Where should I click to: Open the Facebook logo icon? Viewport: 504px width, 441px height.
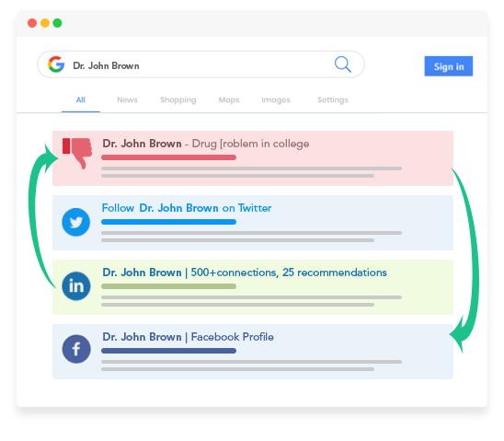pyautogui.click(x=76, y=349)
